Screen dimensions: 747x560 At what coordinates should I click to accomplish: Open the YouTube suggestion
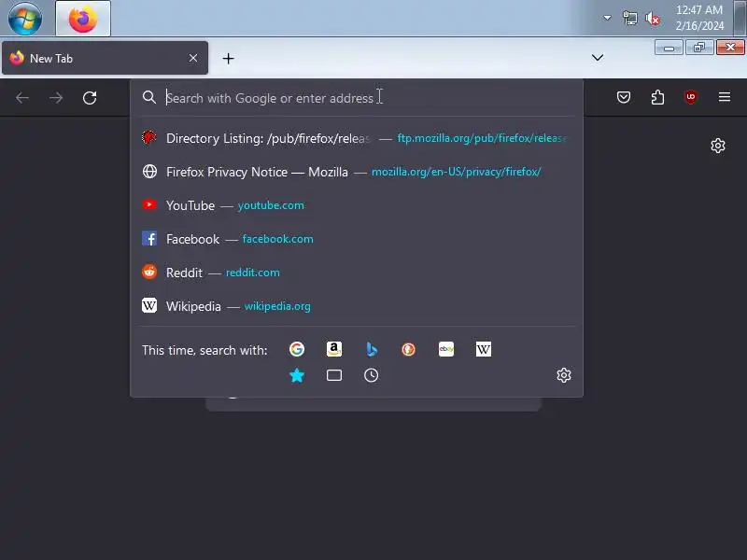(357, 205)
